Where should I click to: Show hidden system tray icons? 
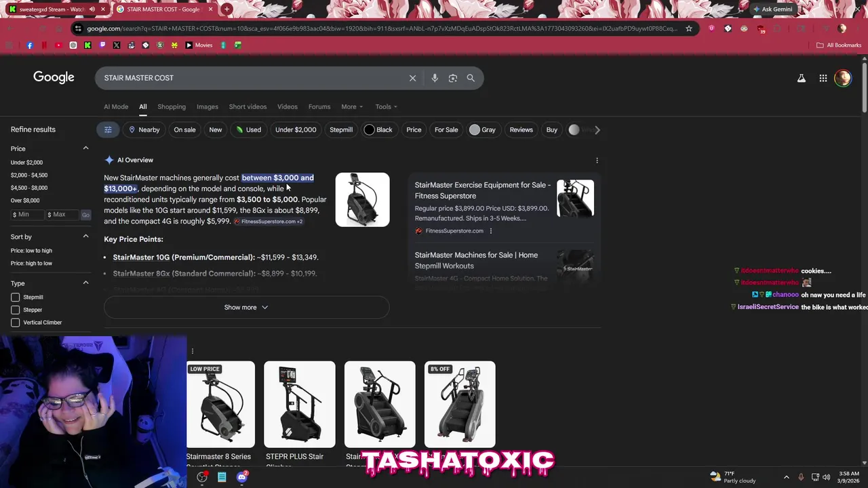tap(787, 477)
